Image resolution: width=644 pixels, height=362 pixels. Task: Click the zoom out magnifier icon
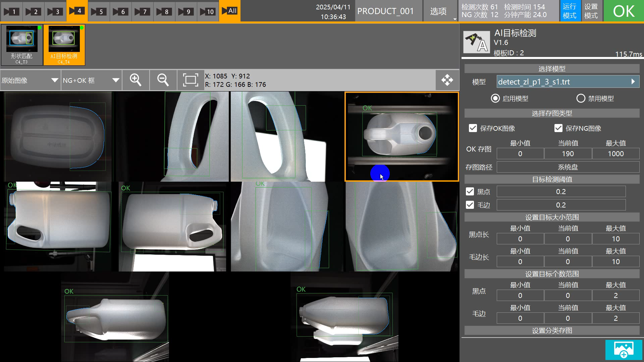(163, 80)
